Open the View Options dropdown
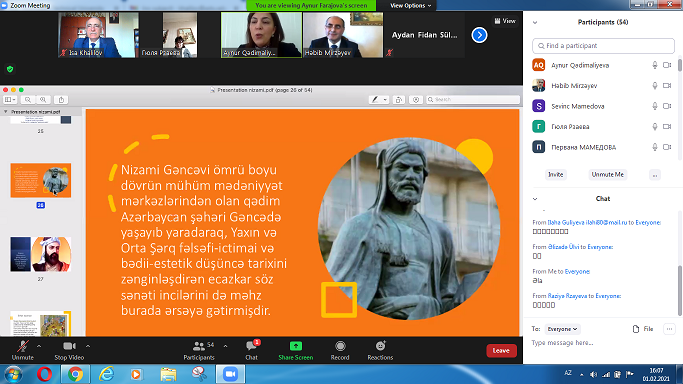 point(410,6)
